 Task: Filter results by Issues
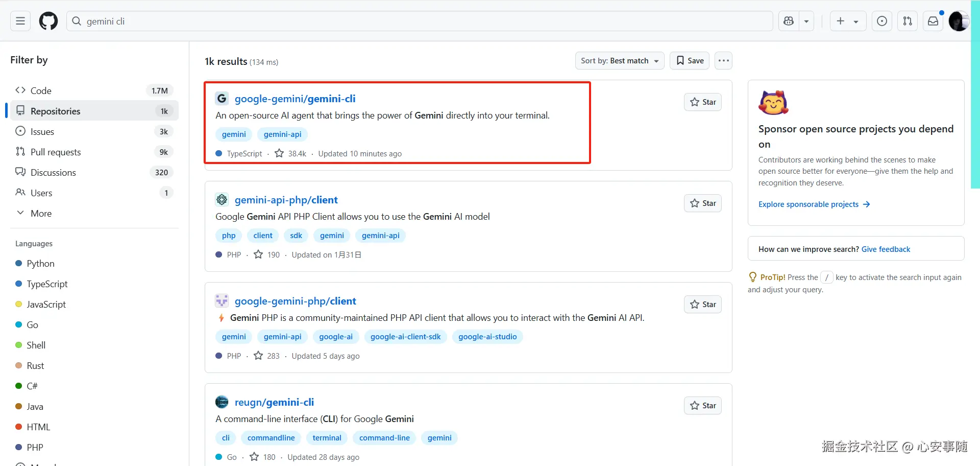(x=94, y=131)
